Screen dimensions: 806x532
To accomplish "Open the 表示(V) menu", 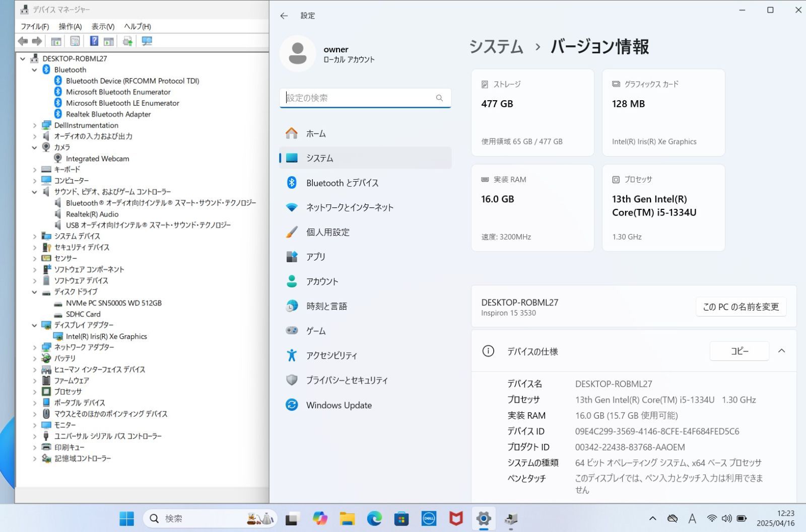I will click(103, 26).
